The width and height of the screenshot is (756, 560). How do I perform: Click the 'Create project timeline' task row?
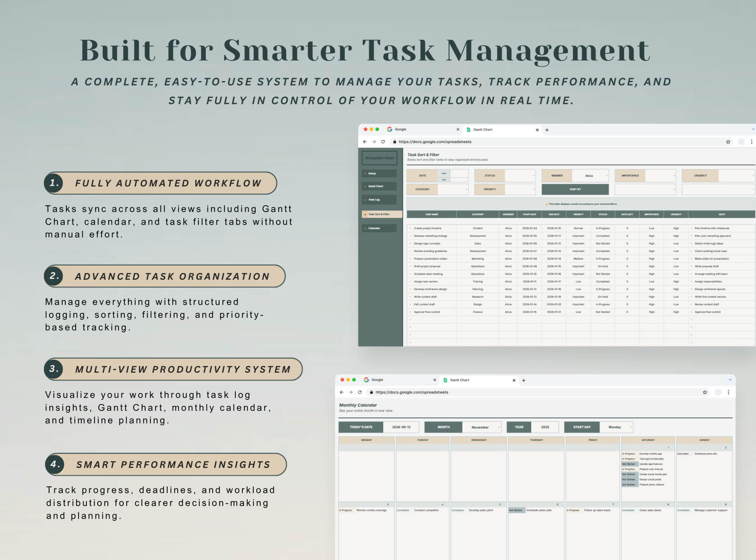(x=581, y=228)
